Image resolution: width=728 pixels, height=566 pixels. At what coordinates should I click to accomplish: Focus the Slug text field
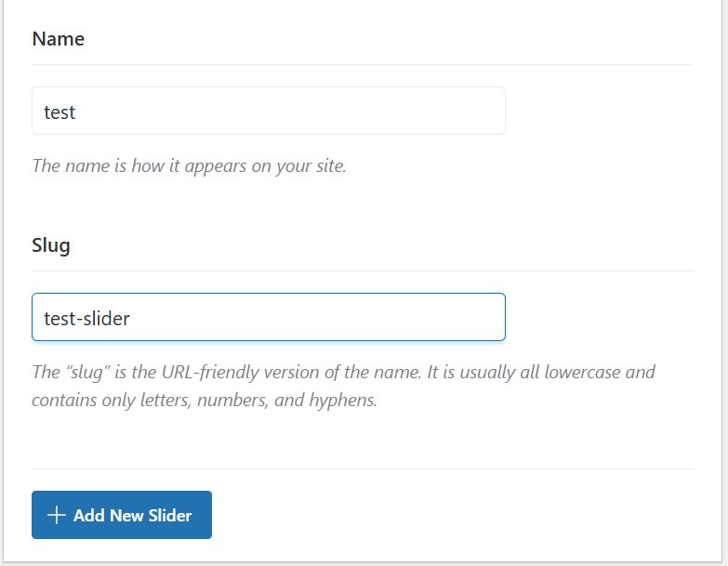(268, 318)
